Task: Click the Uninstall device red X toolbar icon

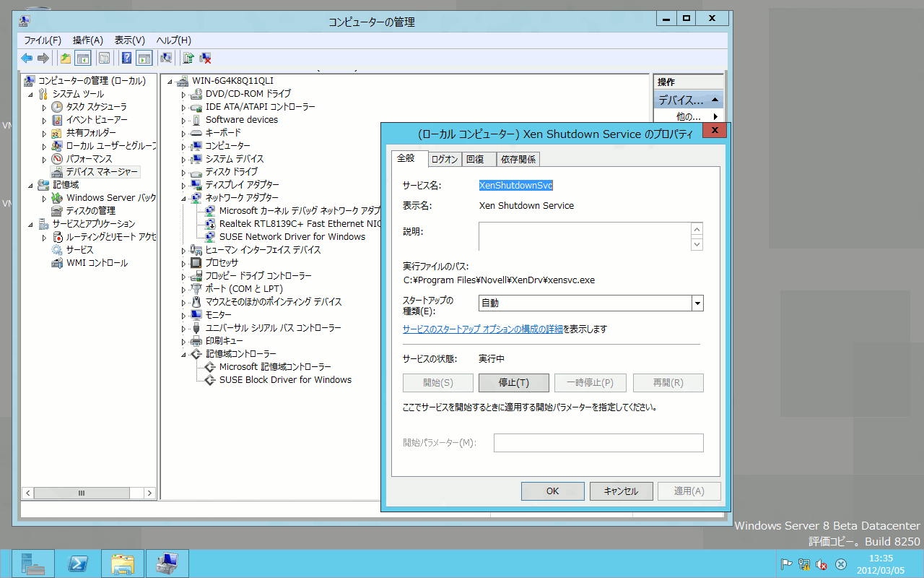Action: click(x=205, y=59)
